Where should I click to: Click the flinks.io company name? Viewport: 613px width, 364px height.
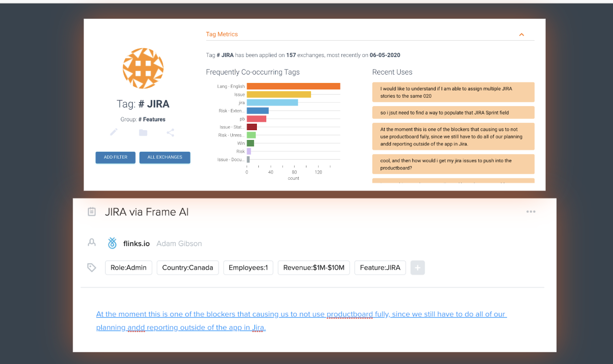(137, 243)
